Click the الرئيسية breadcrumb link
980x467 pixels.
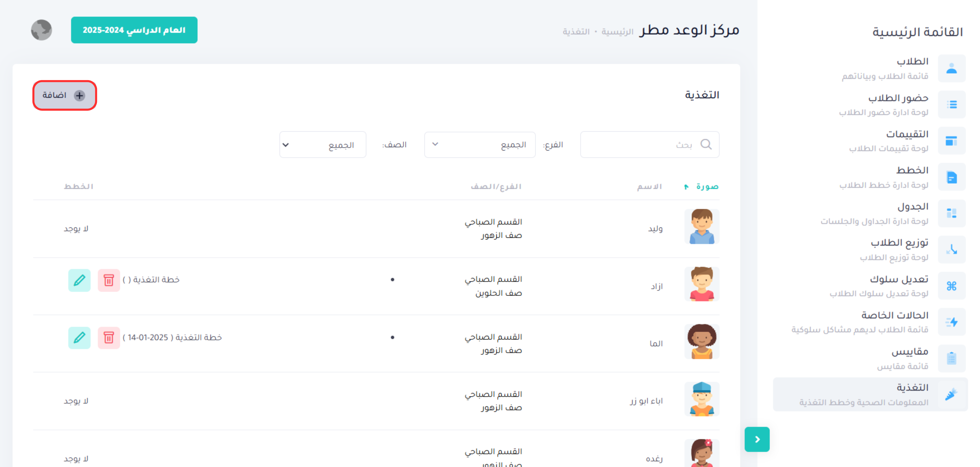coord(617,32)
